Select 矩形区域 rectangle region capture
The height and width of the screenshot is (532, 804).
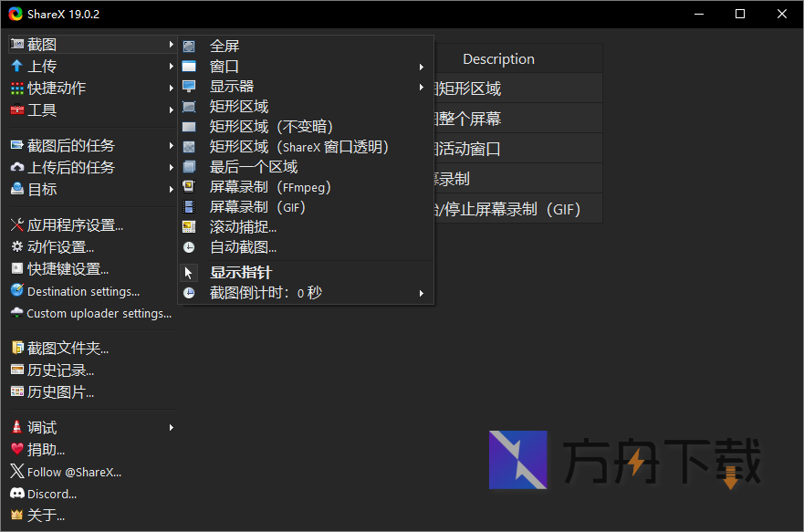point(238,106)
